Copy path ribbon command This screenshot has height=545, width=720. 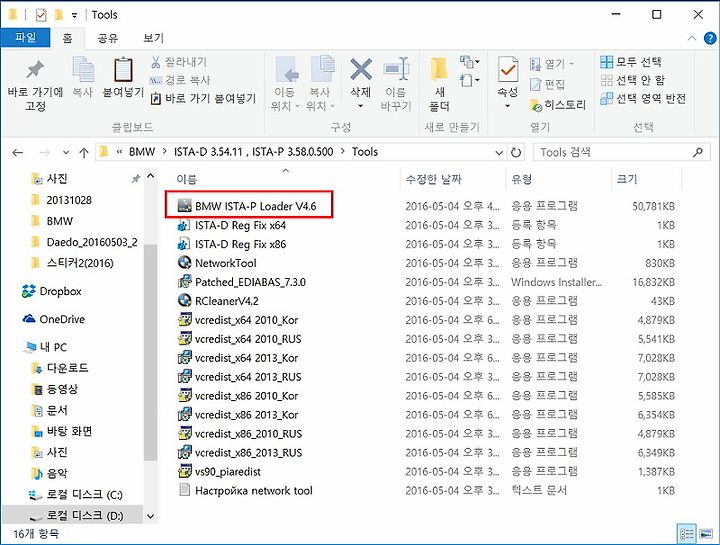pyautogui.click(x=180, y=80)
